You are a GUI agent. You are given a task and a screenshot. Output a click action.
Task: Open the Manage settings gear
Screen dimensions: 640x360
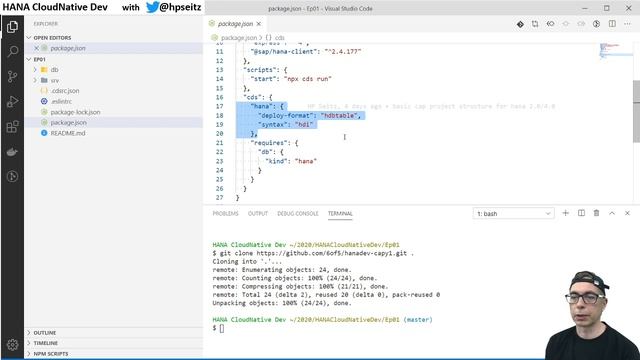click(x=12, y=345)
